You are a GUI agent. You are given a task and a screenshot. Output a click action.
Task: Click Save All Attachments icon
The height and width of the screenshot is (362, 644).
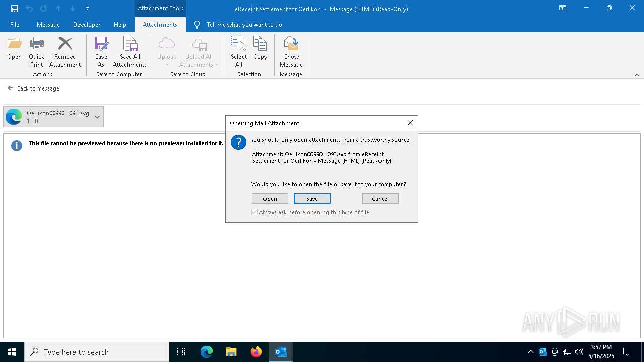(x=130, y=52)
